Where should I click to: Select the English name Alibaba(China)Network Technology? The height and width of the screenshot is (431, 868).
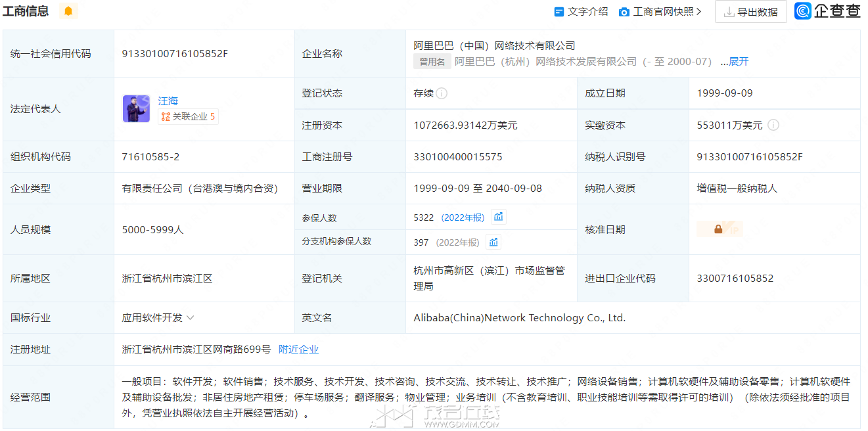519,318
